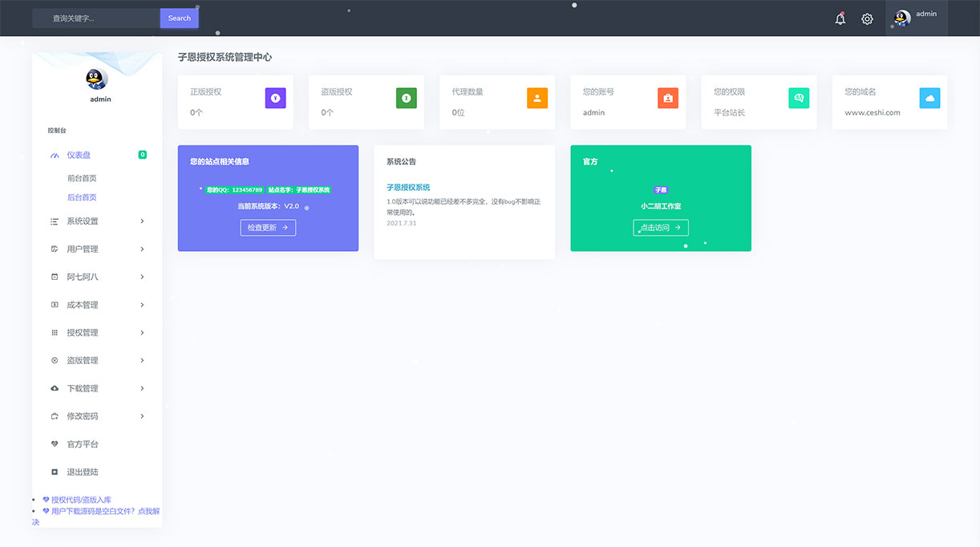The height and width of the screenshot is (547, 980).
Task: Expand the 授权管理 sidebar menu
Action: (x=97, y=333)
